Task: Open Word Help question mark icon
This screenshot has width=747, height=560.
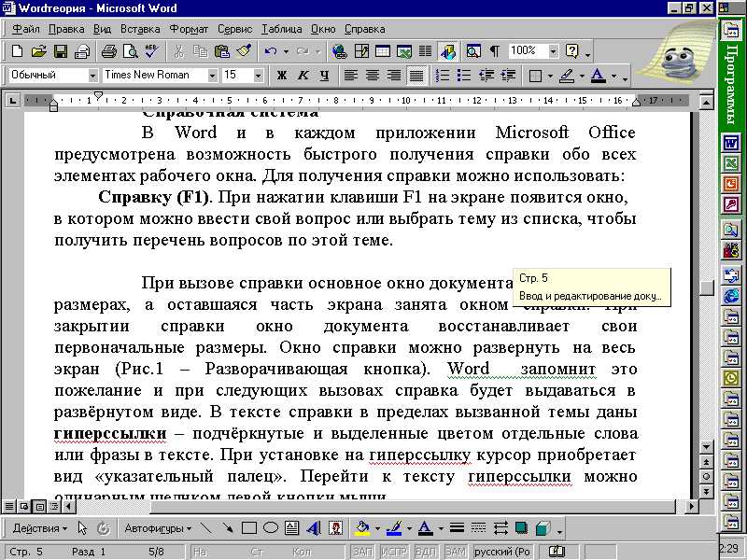Action: pyautogui.click(x=572, y=51)
